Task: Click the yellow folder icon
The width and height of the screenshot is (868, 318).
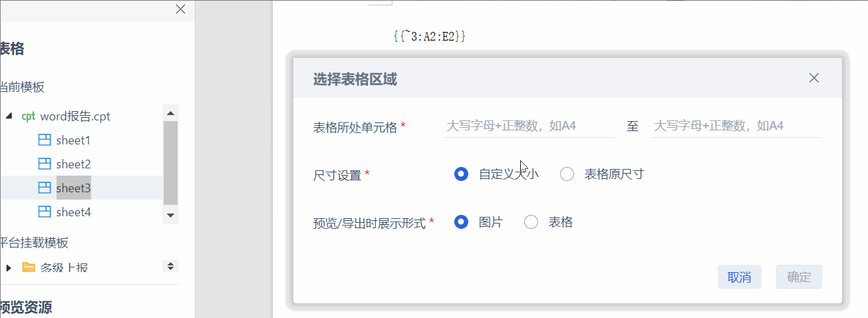Action: [x=29, y=267]
